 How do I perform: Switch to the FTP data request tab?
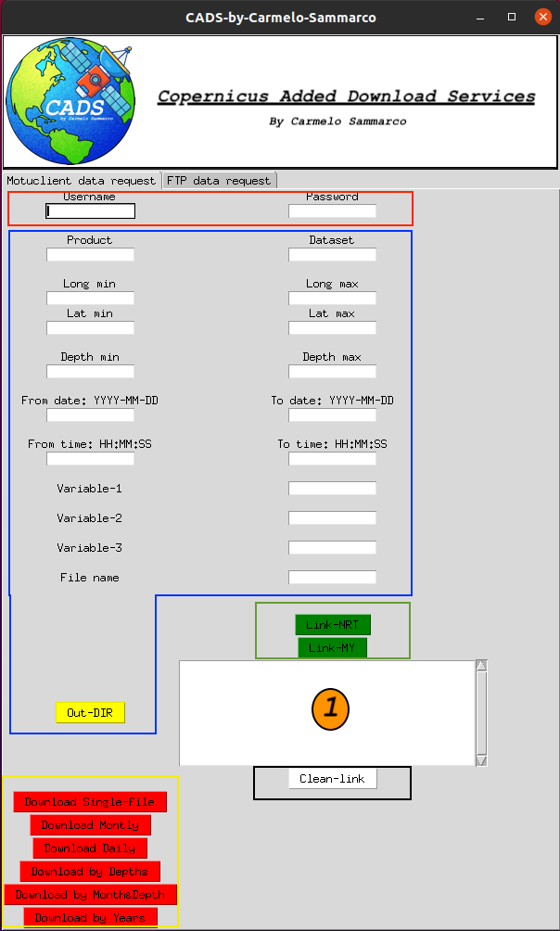pyautogui.click(x=219, y=181)
